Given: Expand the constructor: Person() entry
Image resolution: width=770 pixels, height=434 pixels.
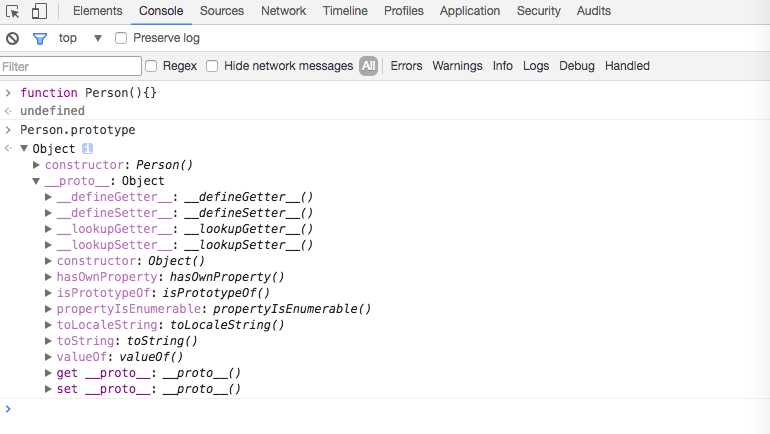Looking at the screenshot, I should point(37,165).
